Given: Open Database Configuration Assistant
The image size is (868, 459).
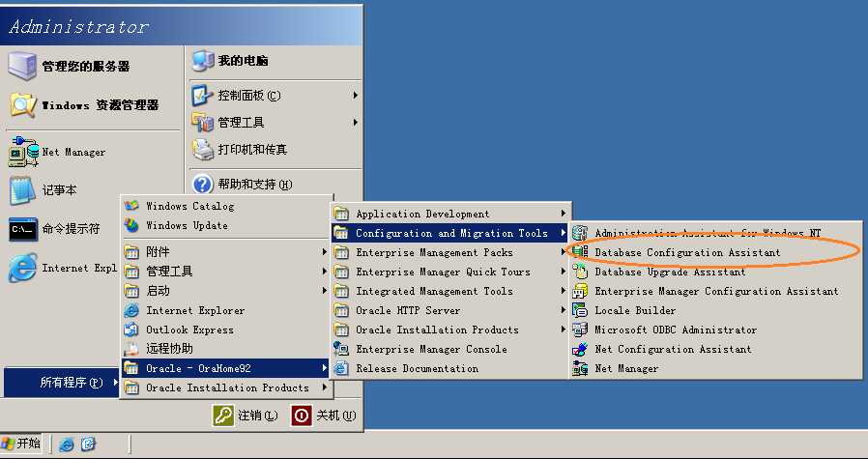Looking at the screenshot, I should [x=715, y=252].
